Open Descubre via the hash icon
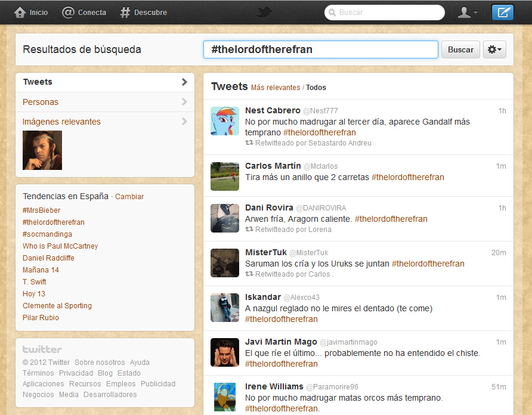Viewport: 532px width, 415px height. (x=125, y=13)
